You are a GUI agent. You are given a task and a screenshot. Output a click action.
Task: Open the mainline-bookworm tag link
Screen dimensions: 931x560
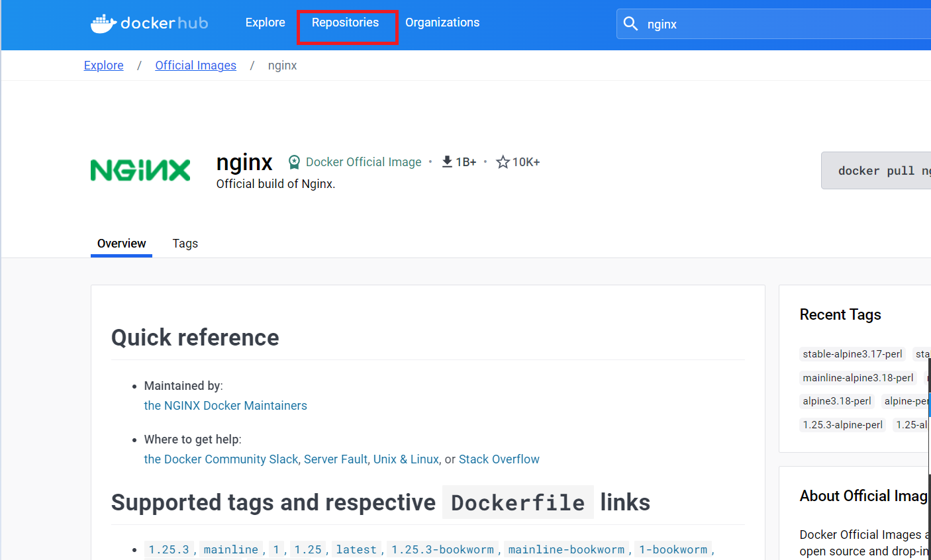pyautogui.click(x=567, y=549)
